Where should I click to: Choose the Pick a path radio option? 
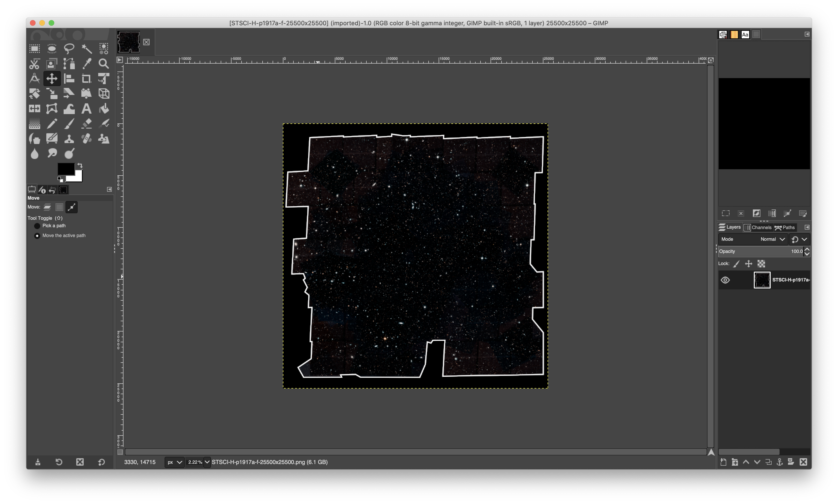tap(37, 226)
